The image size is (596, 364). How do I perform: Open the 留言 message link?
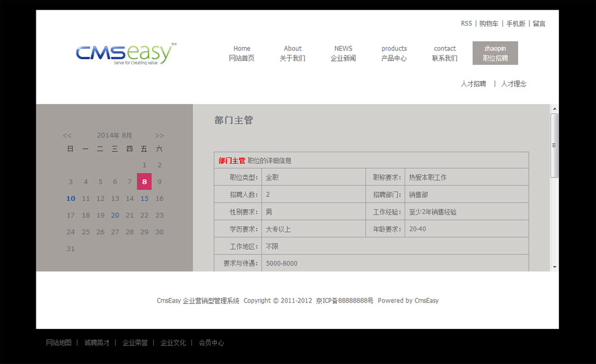(539, 24)
